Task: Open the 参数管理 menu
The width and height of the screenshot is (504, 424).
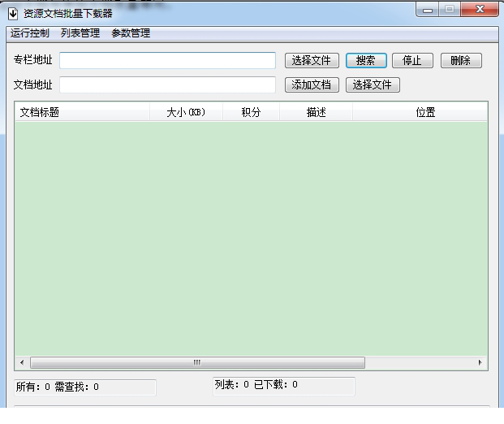Action: 131,32
